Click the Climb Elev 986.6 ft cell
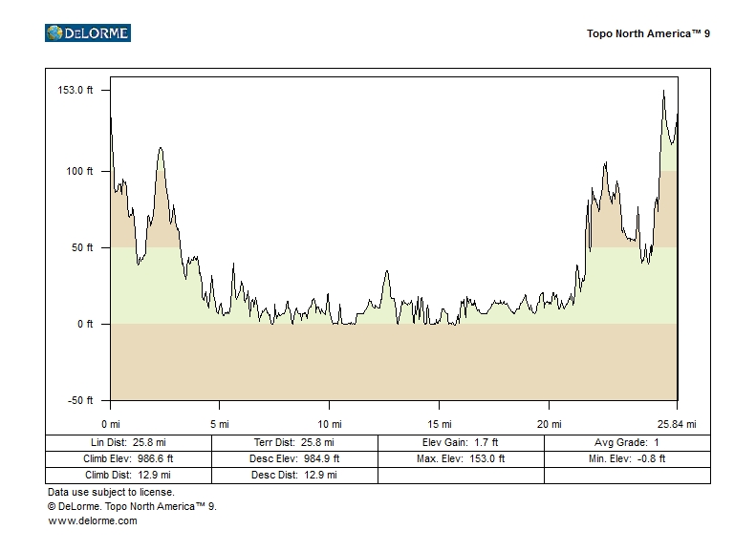This screenshot has height=552, width=756. click(128, 458)
